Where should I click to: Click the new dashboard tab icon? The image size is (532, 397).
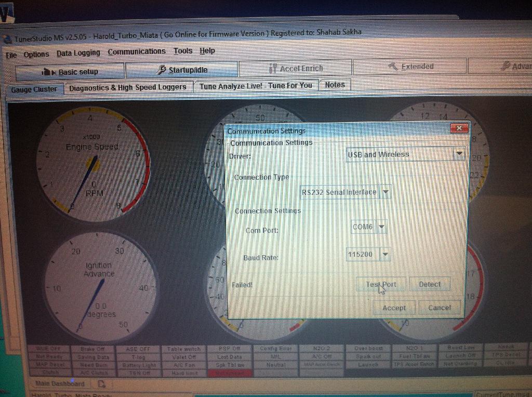click(101, 384)
